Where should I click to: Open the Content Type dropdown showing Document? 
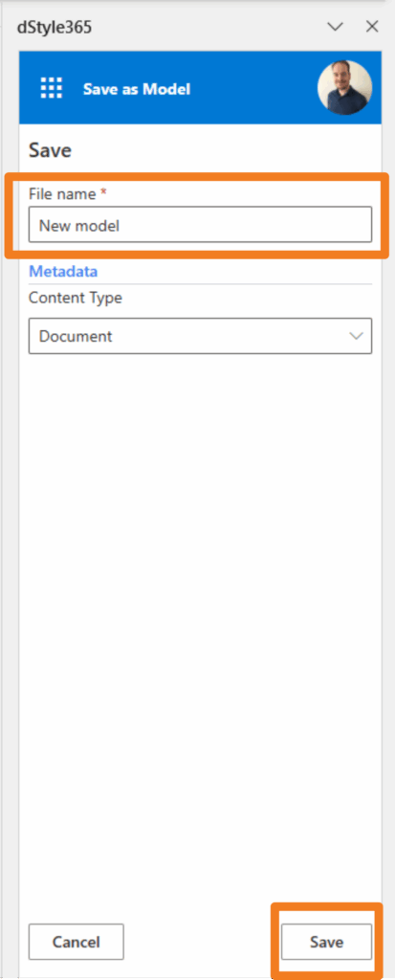click(x=200, y=336)
